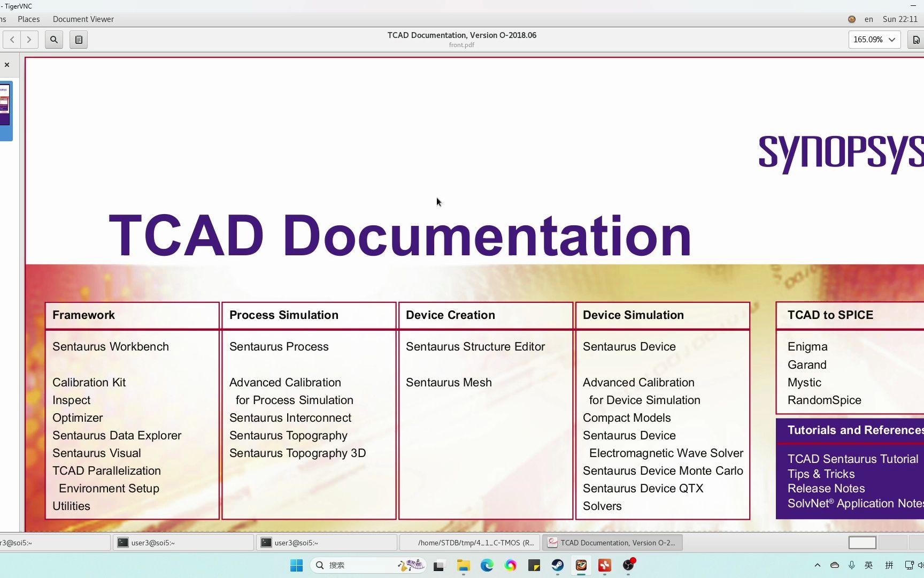Open the RandomSpice manual link
Viewport: 924px width, 578px height.
825,400
